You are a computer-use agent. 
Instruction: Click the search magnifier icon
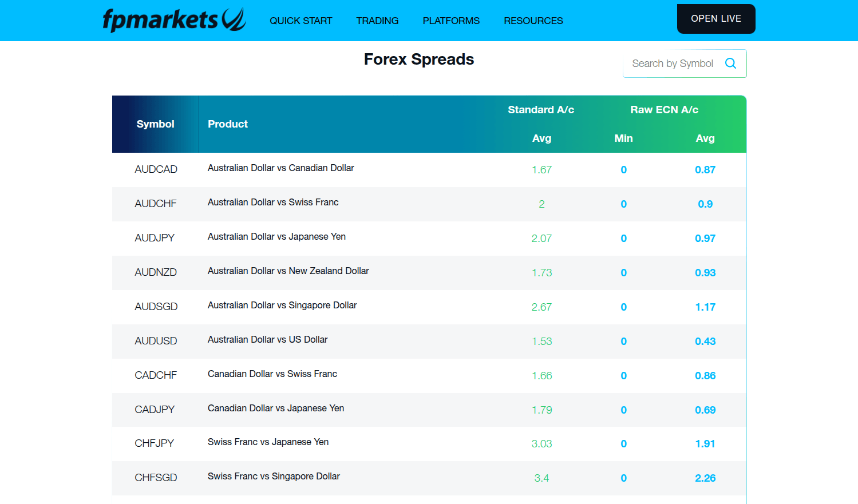(x=730, y=64)
